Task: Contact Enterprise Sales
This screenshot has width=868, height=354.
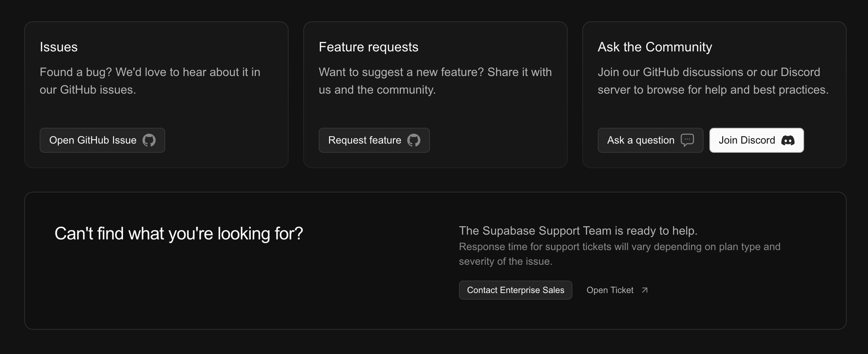Action: click(x=515, y=290)
